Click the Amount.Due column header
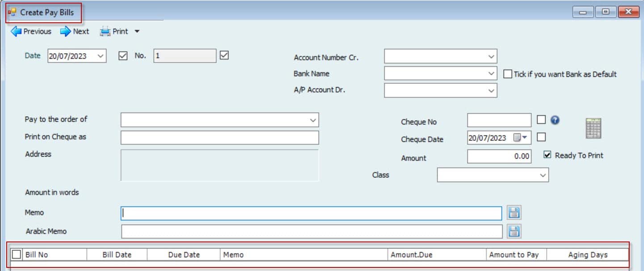The image size is (644, 271). [x=438, y=254]
